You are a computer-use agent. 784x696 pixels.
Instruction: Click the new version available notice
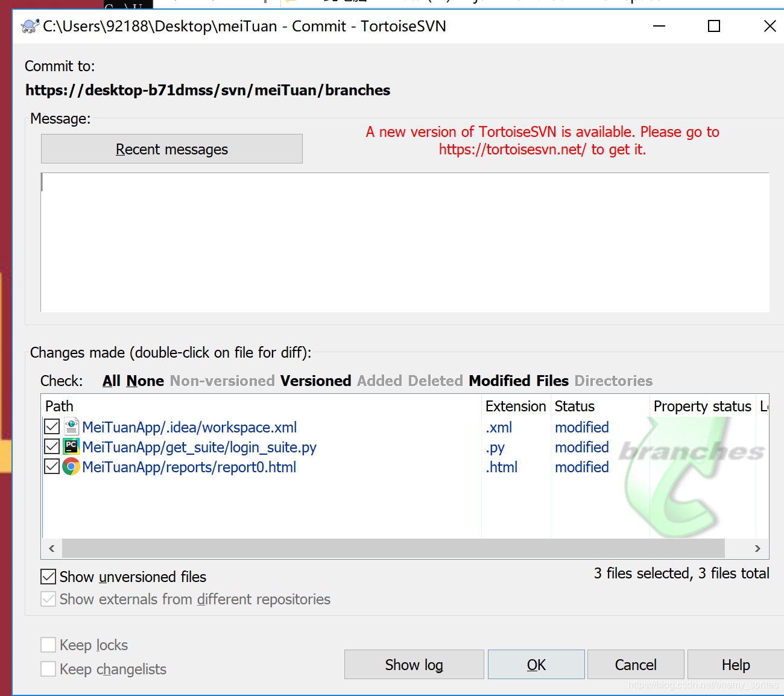pos(542,141)
